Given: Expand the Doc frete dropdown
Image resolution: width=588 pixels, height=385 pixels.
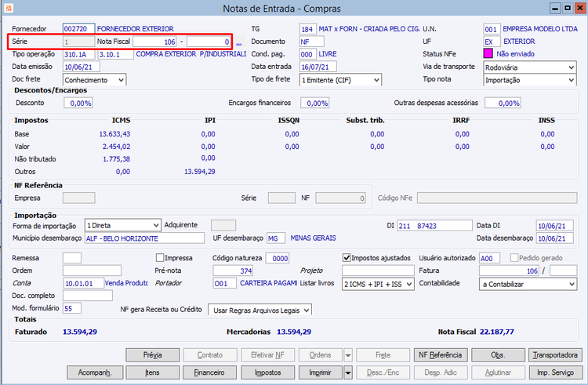Looking at the screenshot, I should (120, 80).
